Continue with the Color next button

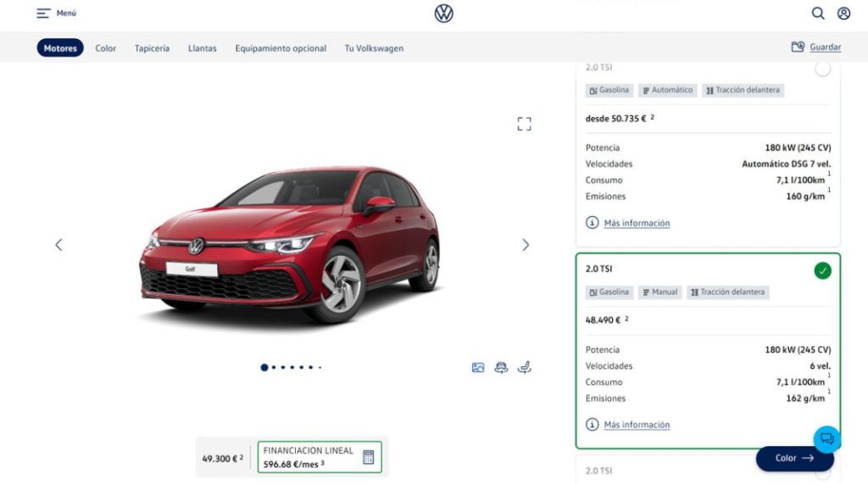click(794, 459)
